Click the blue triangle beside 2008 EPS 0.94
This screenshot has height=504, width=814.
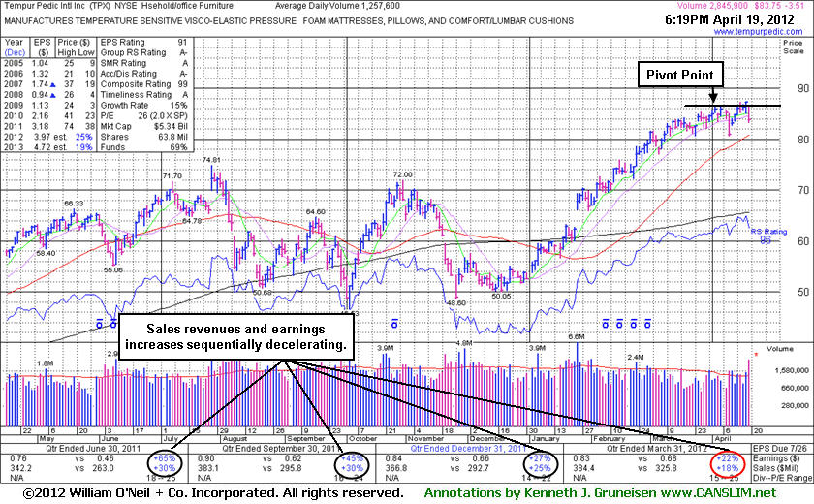[52, 95]
